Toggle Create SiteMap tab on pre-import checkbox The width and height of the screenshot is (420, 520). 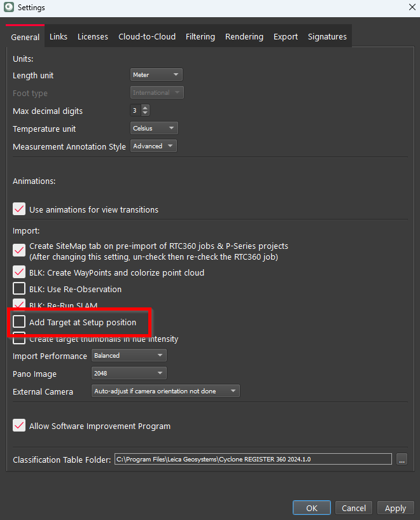coord(20,249)
